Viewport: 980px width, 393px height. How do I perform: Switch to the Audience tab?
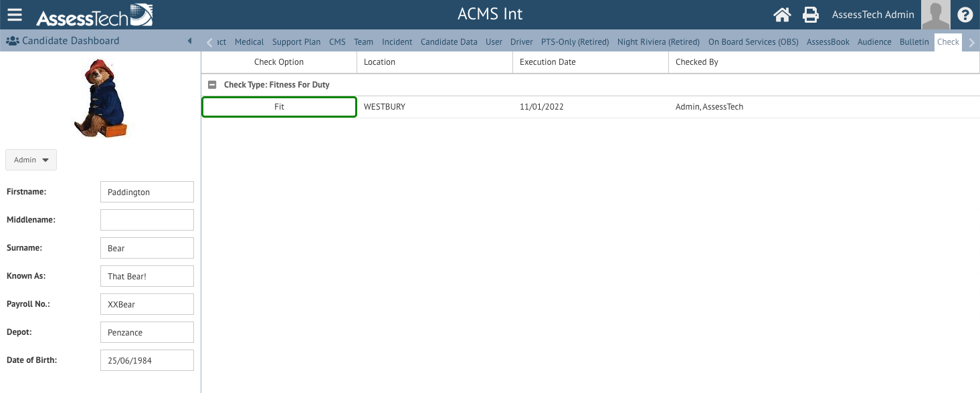point(874,41)
